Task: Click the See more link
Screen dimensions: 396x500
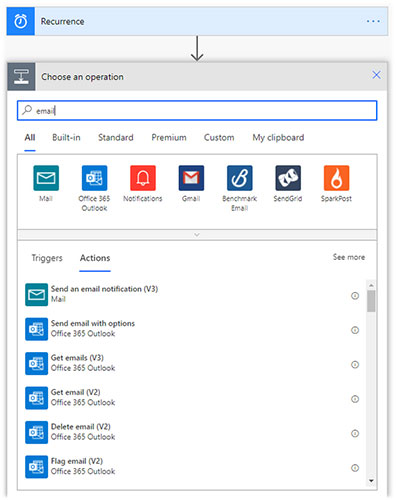Action: pos(349,257)
